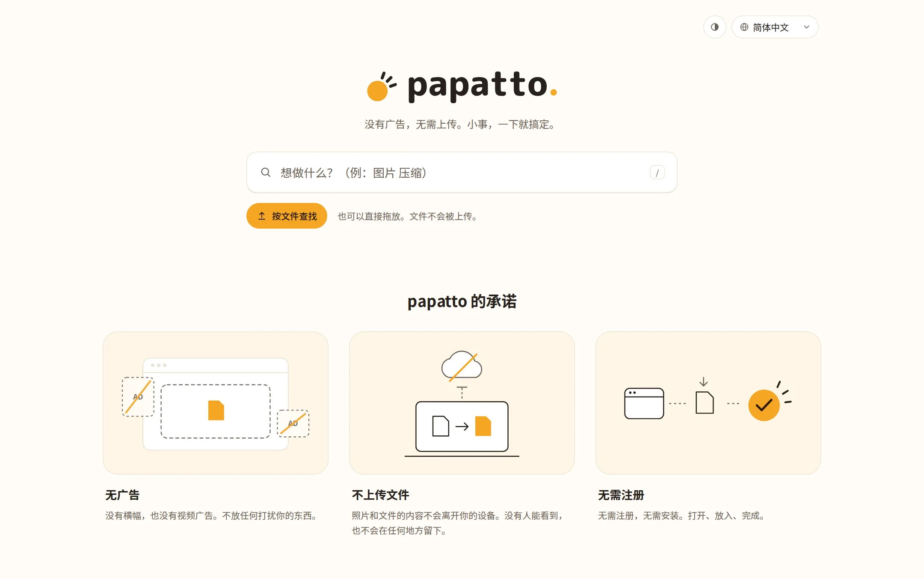Image resolution: width=924 pixels, height=578 pixels.
Task: Click the 不上传文件 heading
Action: click(x=380, y=495)
